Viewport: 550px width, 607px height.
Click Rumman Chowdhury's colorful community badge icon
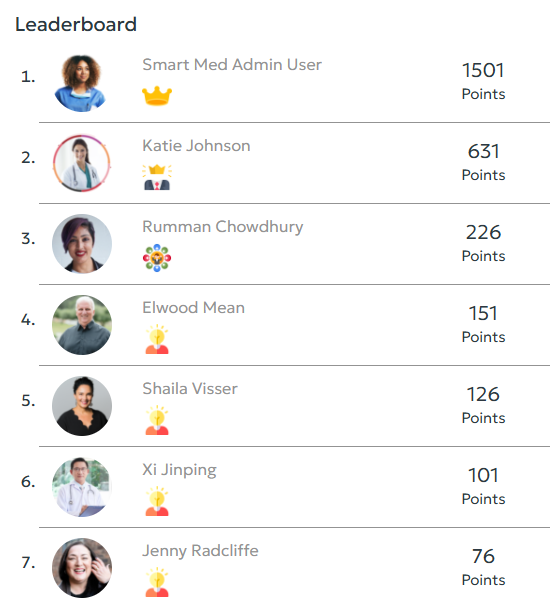pos(157,258)
